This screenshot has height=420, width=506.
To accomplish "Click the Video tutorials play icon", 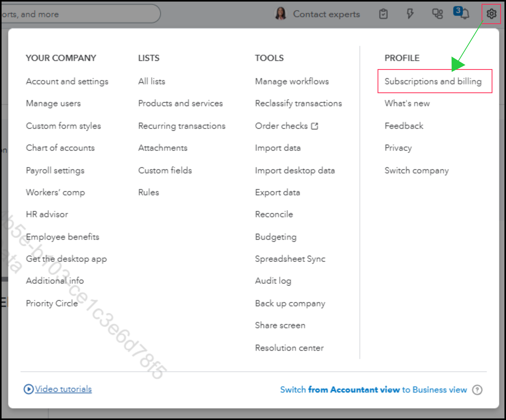I will coord(29,389).
